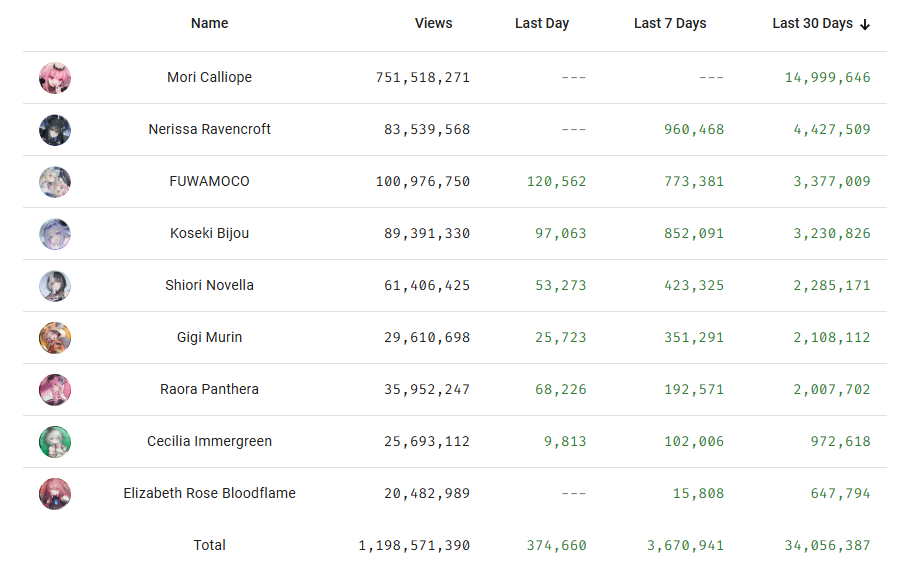915x571 pixels.
Task: Select the views value 61,406,425
Action: tap(427, 286)
